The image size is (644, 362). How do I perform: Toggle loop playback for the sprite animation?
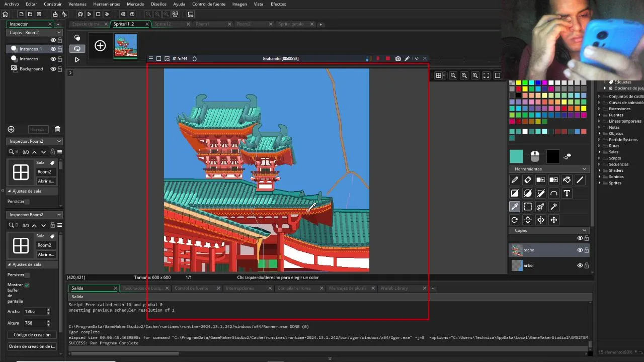point(77,49)
